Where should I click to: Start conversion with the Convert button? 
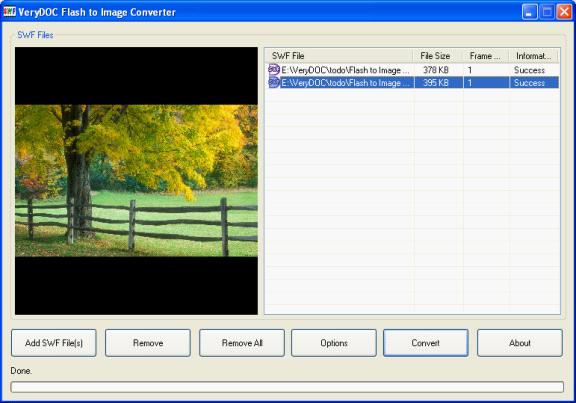[425, 343]
